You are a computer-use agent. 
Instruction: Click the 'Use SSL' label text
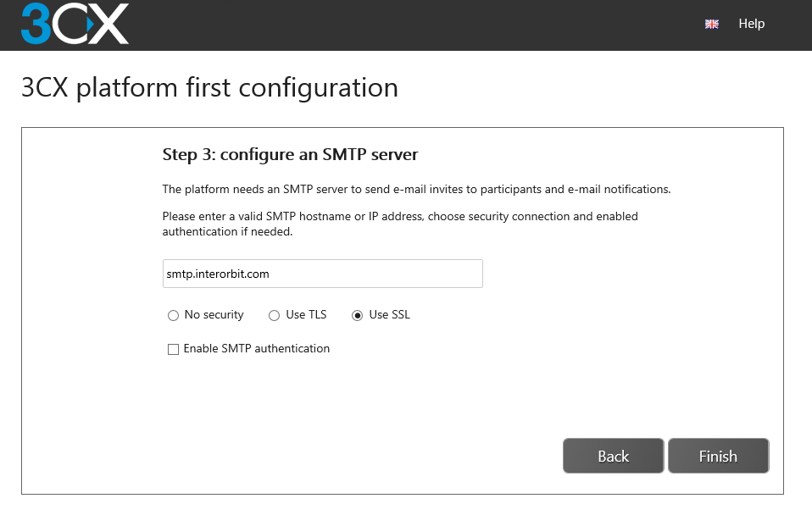coord(390,315)
